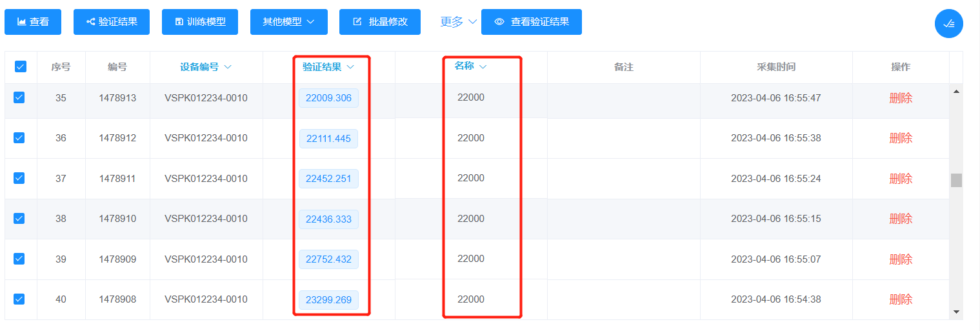Click the 批量修改 edit button

(x=380, y=22)
